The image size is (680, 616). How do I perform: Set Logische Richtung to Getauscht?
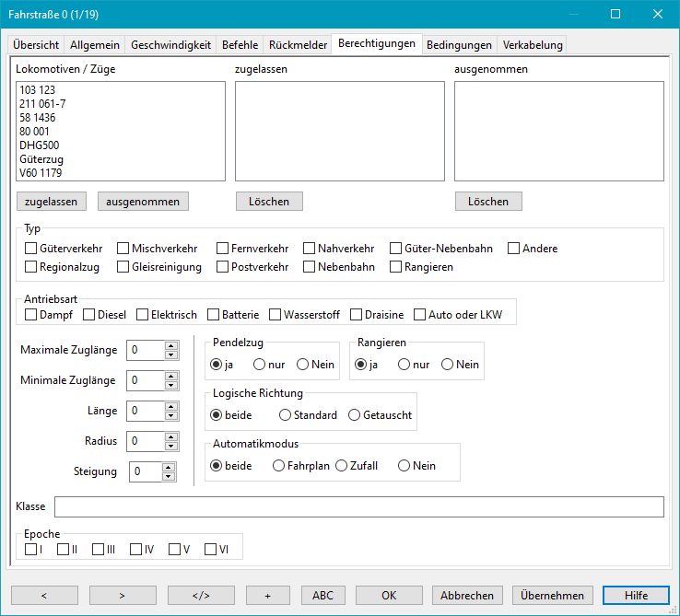pos(355,415)
